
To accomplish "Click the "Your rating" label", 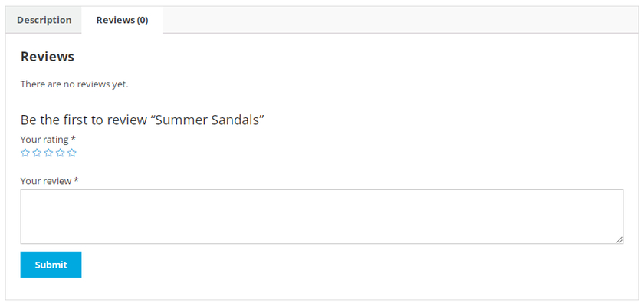I will [44, 140].
